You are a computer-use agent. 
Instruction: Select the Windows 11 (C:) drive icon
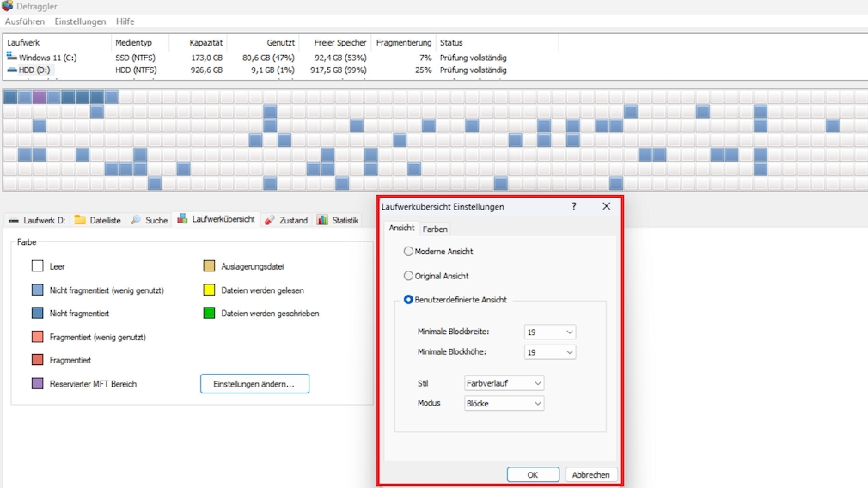tap(12, 57)
